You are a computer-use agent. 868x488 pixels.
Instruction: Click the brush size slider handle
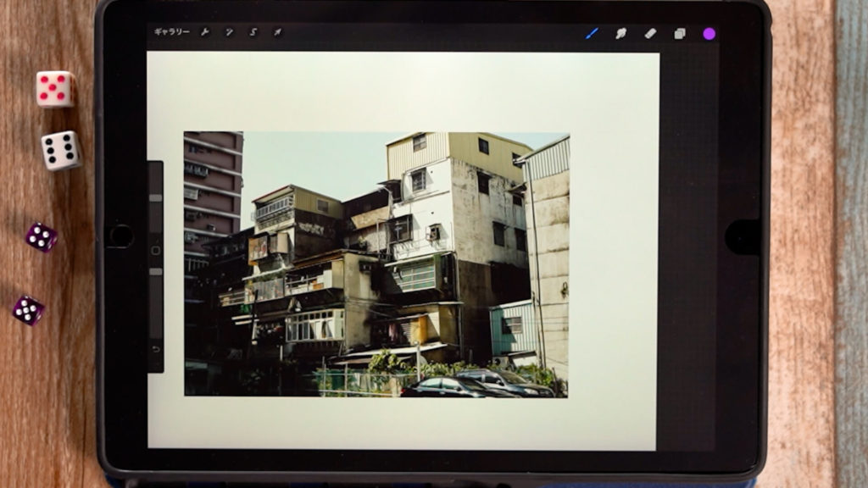click(x=156, y=197)
